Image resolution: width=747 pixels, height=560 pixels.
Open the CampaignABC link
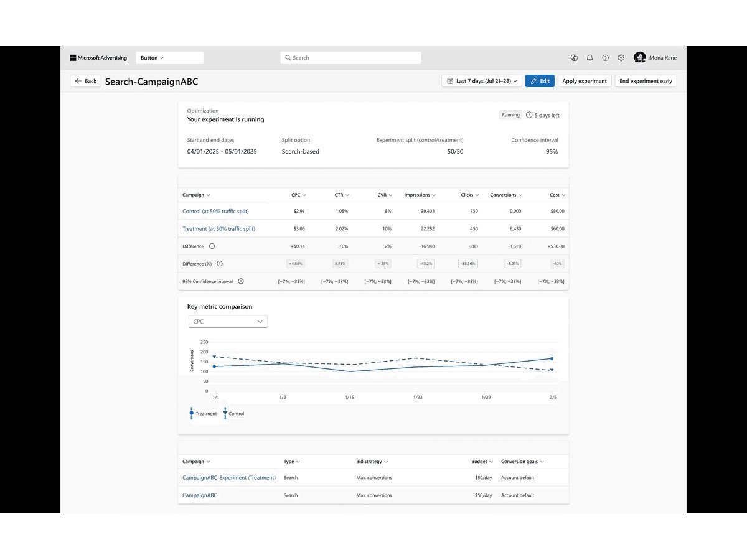pos(200,495)
